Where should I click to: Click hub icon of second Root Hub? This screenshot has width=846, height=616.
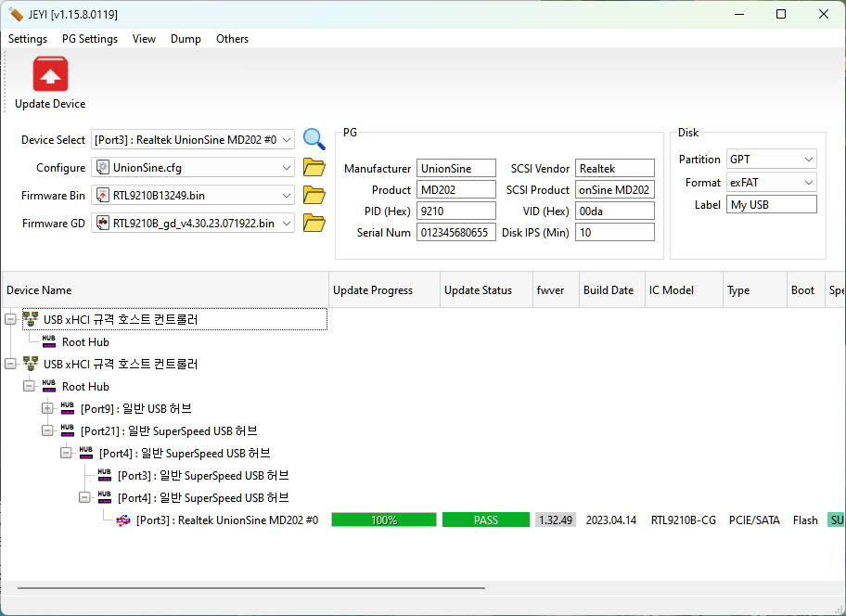pos(49,386)
